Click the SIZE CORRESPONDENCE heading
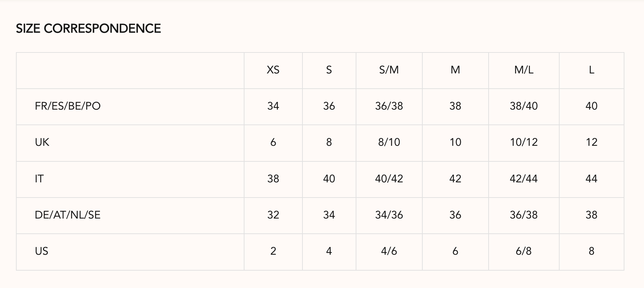This screenshot has width=644, height=288. [88, 29]
